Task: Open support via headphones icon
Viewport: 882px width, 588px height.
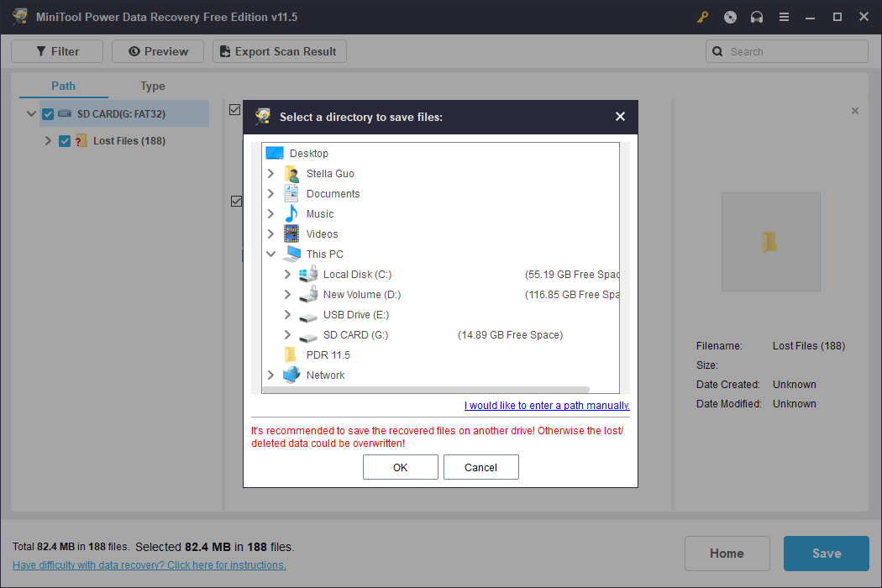Action: 757,17
